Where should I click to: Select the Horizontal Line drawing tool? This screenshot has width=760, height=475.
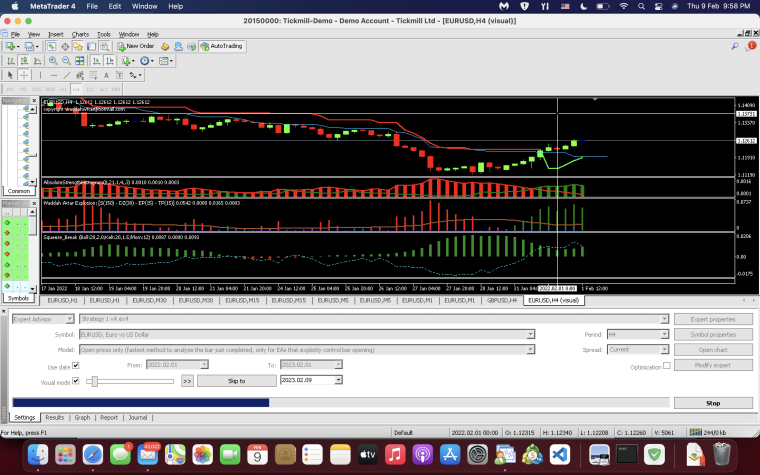click(x=53, y=75)
